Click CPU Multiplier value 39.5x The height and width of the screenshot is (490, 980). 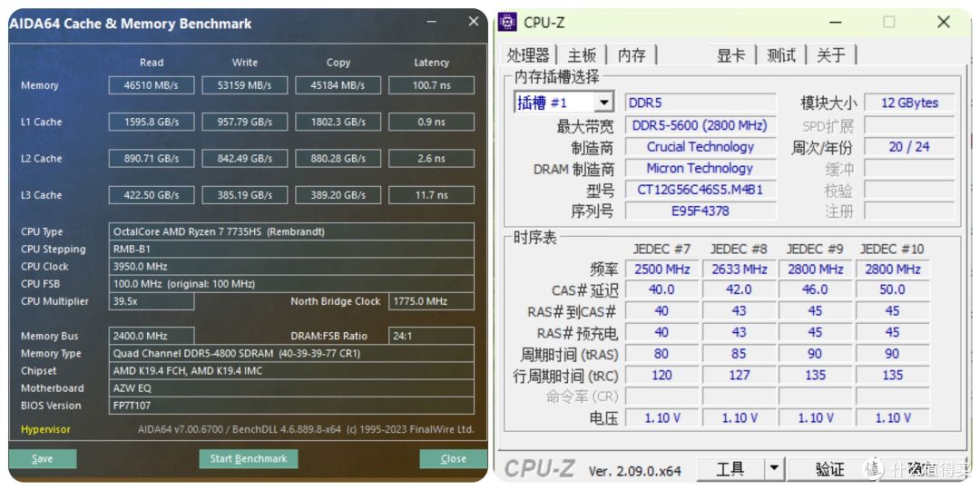152,301
